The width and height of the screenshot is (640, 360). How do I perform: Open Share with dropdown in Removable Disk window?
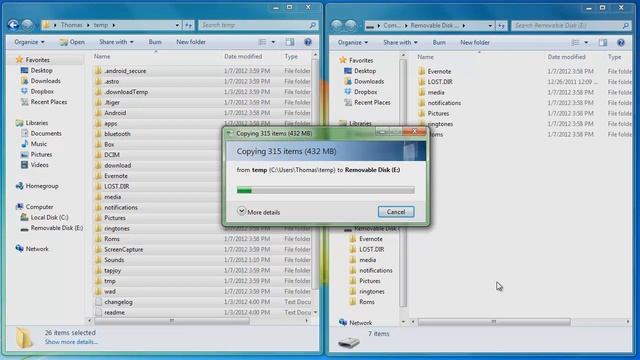point(400,42)
